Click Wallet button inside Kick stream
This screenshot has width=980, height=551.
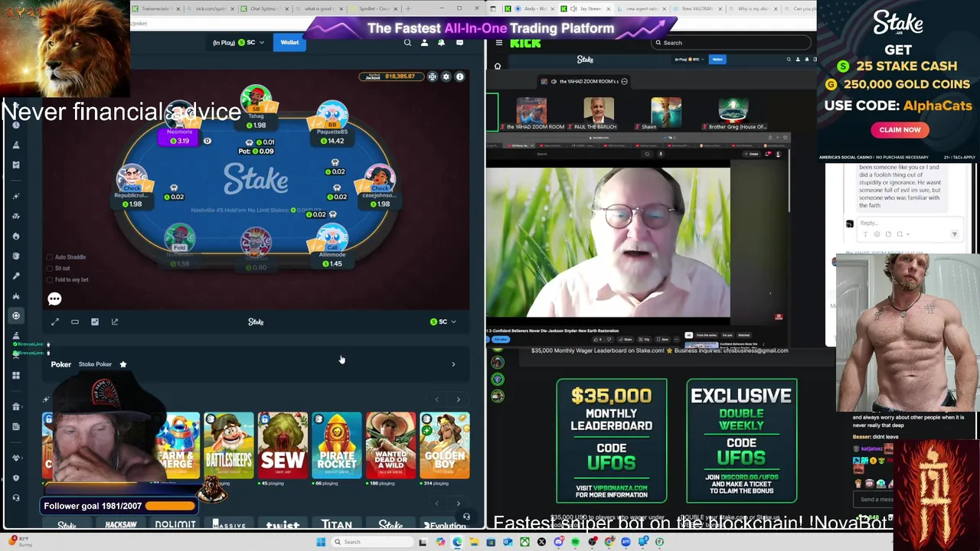pyautogui.click(x=717, y=59)
